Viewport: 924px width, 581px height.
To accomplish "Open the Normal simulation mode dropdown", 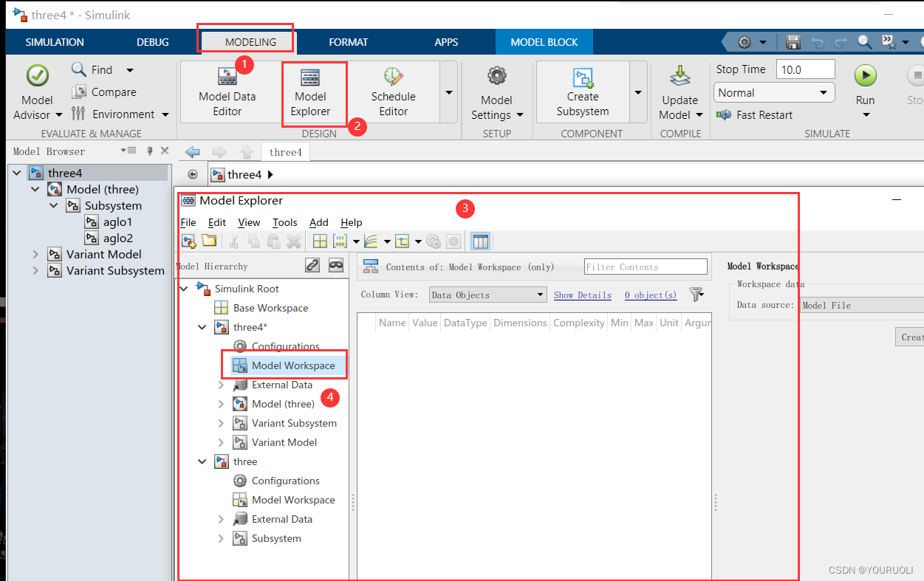I will pos(774,93).
